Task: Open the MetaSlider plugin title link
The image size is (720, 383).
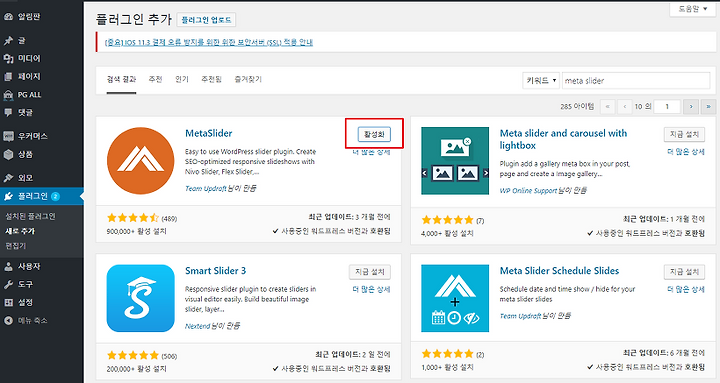Action: [208, 133]
